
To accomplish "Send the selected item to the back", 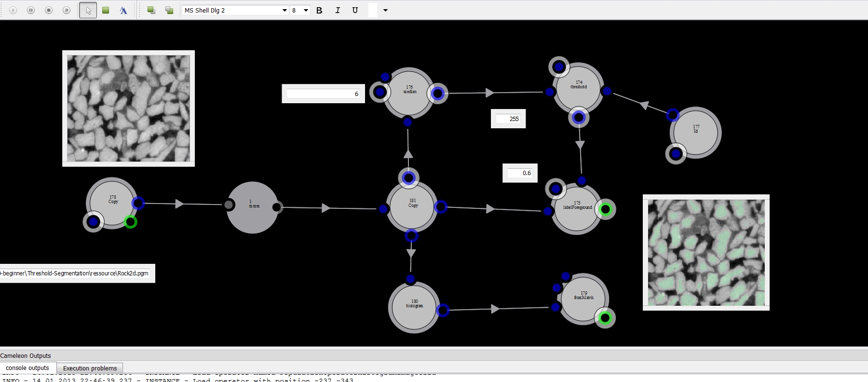I will coord(169,10).
